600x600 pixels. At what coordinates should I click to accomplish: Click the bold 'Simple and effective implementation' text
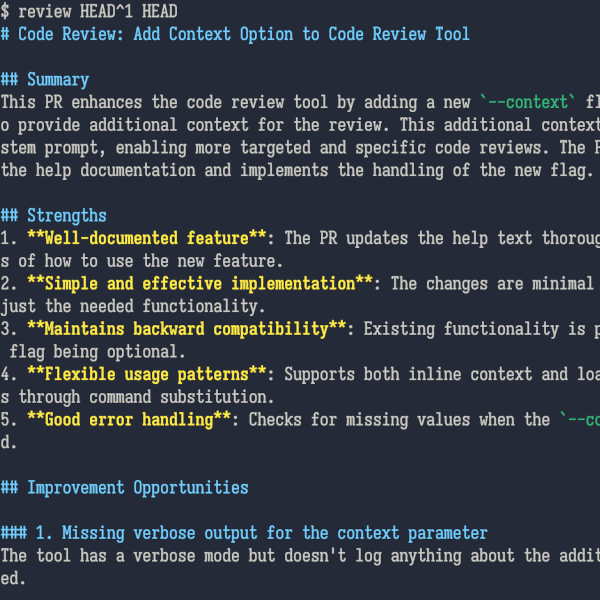tap(200, 284)
